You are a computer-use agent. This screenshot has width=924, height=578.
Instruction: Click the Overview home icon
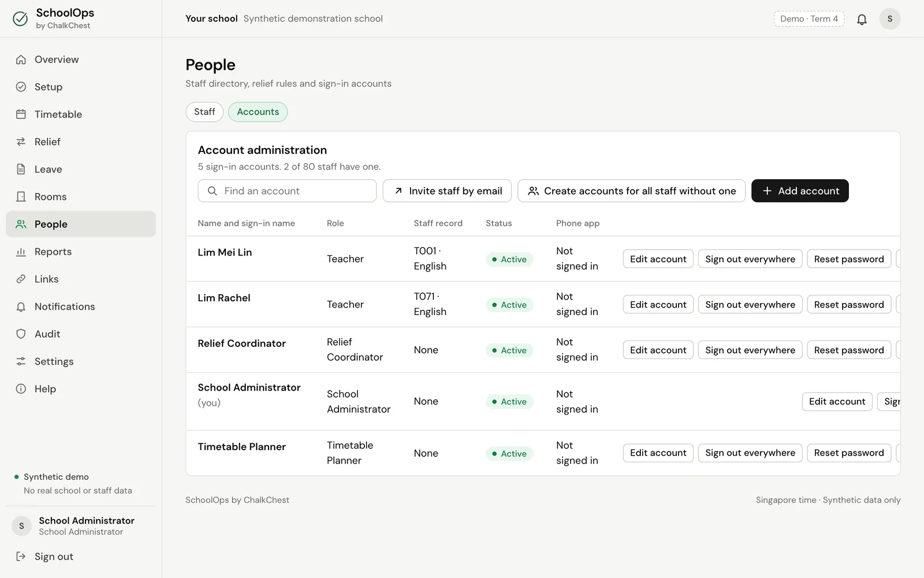click(21, 60)
